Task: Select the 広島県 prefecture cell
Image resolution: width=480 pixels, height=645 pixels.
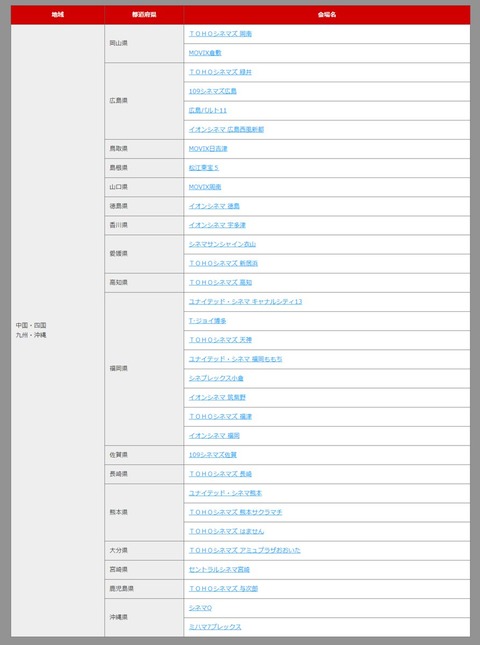Action: (x=144, y=101)
